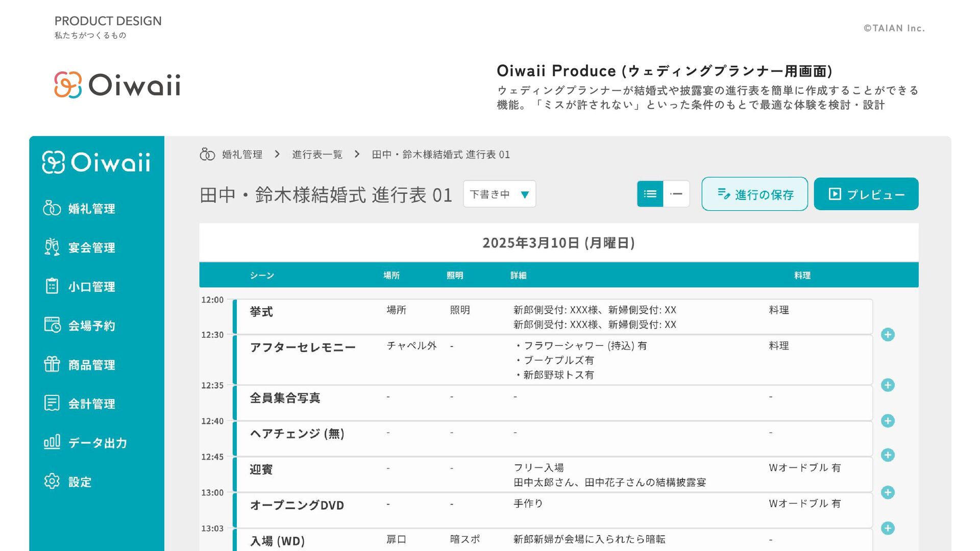Click breadcrumb 田中・鈴木様結婚式 進行表 01
Image resolution: width=980 pixels, height=551 pixels.
coord(441,155)
